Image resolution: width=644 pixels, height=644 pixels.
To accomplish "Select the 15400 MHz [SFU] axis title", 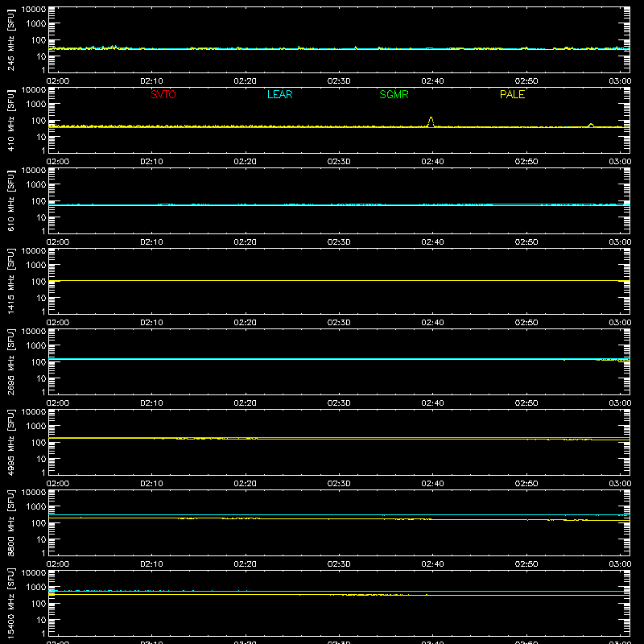I will pyautogui.click(x=11, y=604).
